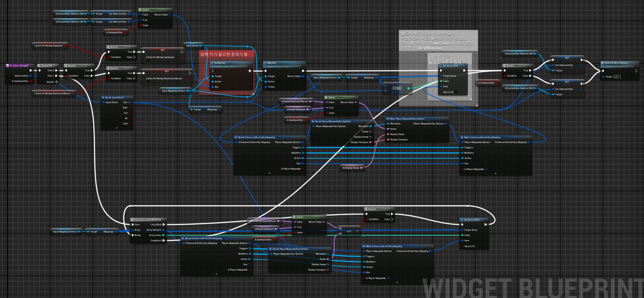Click the Input Chord input pin
Viewport: 644px width, 298px height.
point(103,102)
